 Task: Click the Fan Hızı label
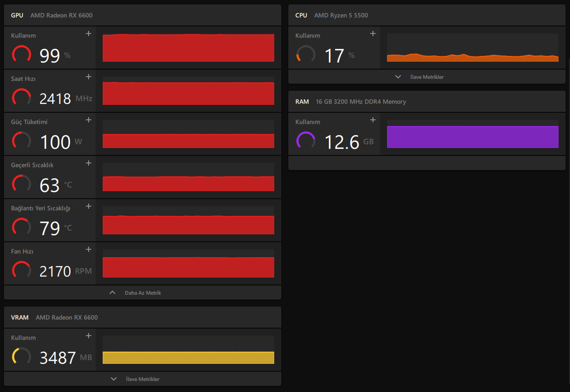22,251
